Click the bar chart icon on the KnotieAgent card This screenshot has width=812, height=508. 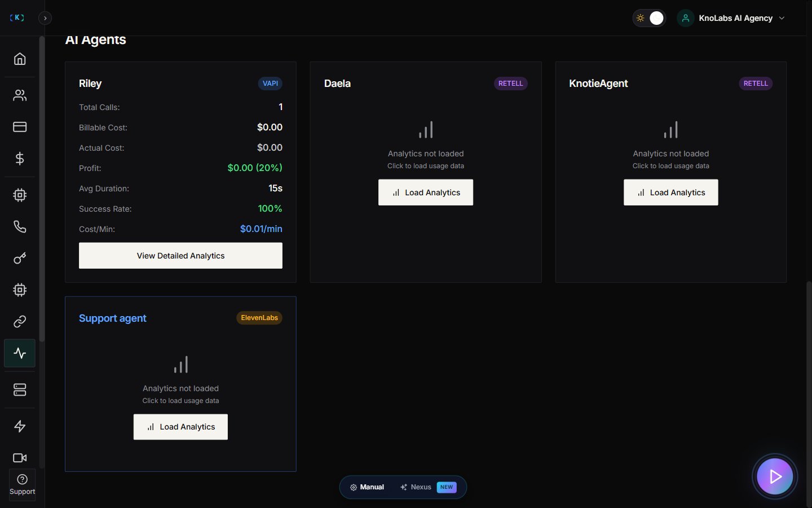click(671, 130)
